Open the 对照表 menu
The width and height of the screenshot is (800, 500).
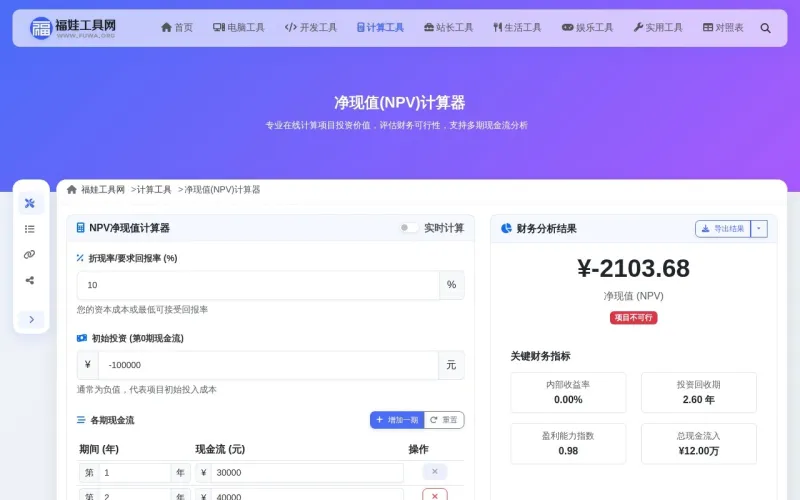723,28
